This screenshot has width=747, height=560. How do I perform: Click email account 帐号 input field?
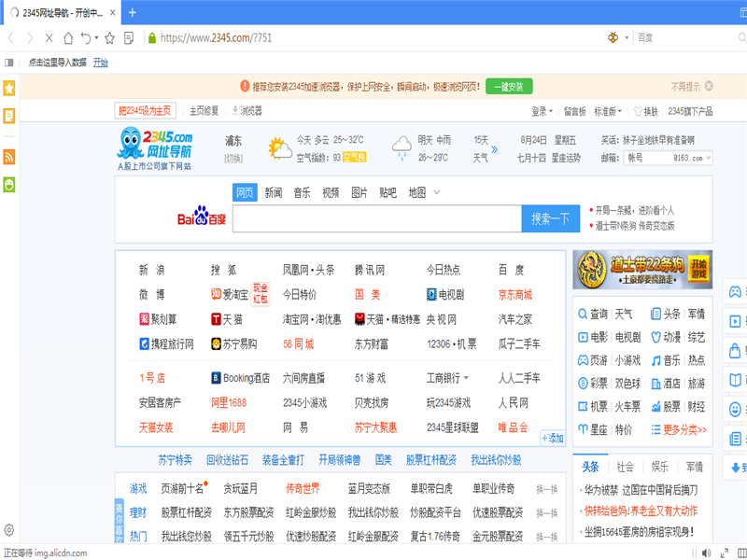[647, 158]
